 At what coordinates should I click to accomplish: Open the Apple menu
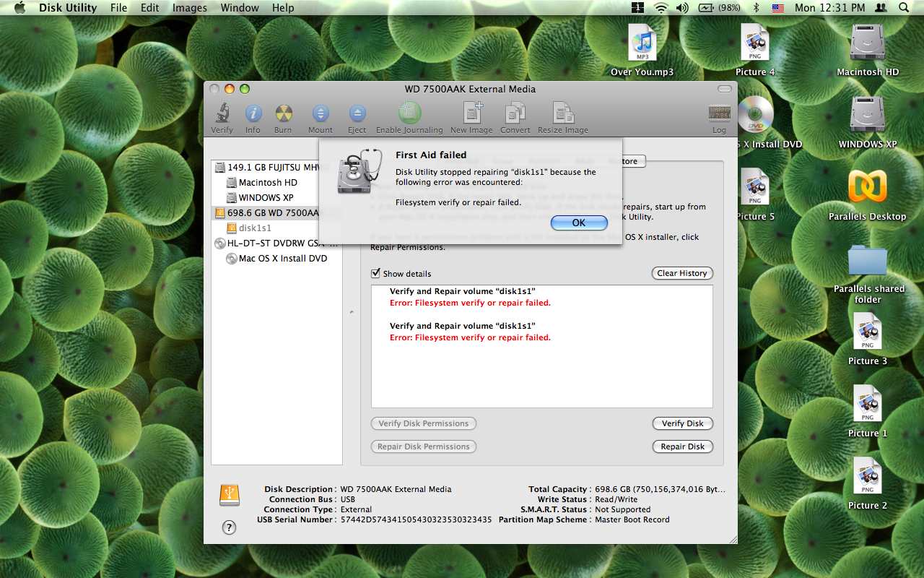click(19, 8)
